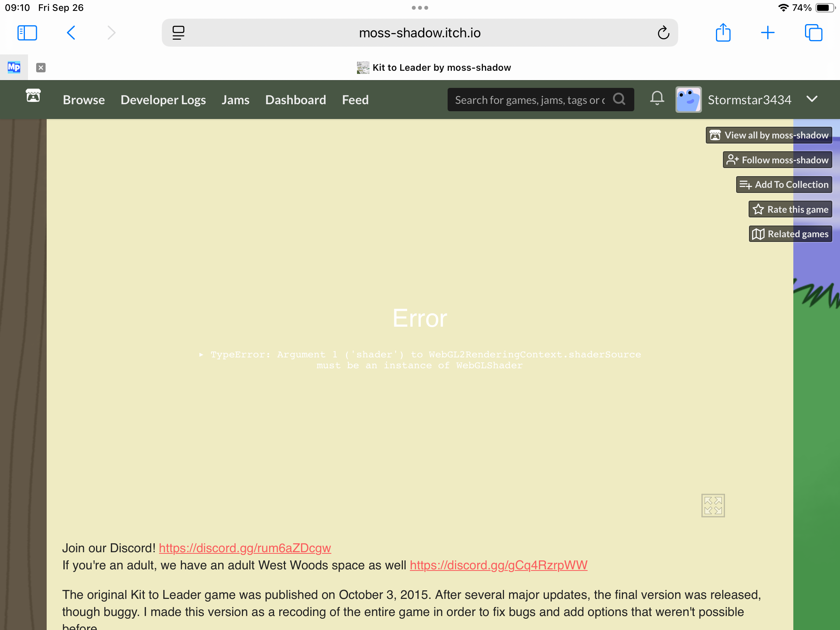The image size is (840, 630).
Task: View all games by moss-shadow
Action: [x=769, y=135]
